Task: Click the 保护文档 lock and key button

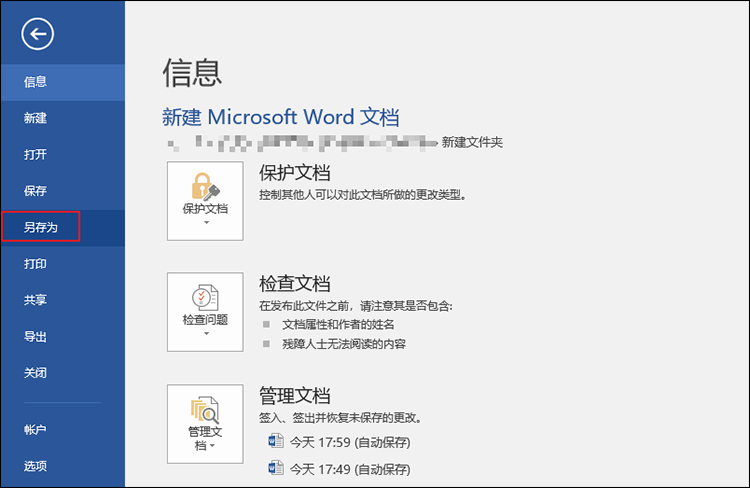Action: [x=205, y=201]
